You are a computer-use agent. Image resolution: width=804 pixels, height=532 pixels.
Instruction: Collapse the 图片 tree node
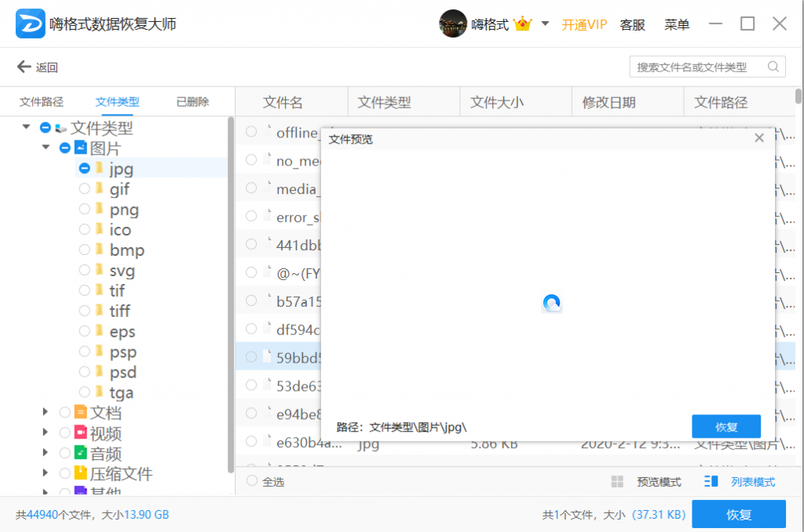(x=46, y=147)
